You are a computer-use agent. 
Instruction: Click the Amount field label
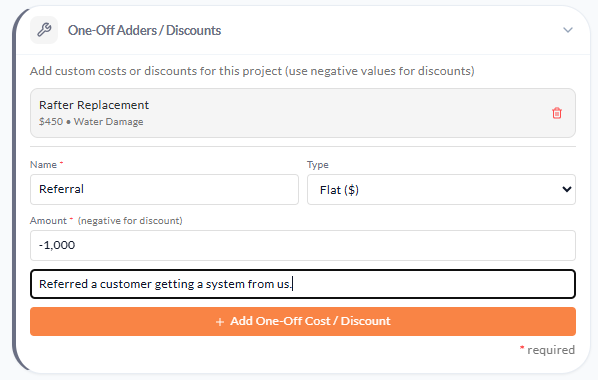click(x=48, y=221)
